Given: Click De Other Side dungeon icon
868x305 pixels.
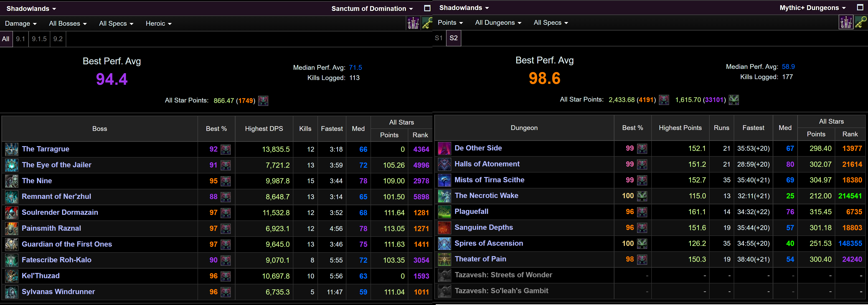Looking at the screenshot, I should (x=444, y=148).
